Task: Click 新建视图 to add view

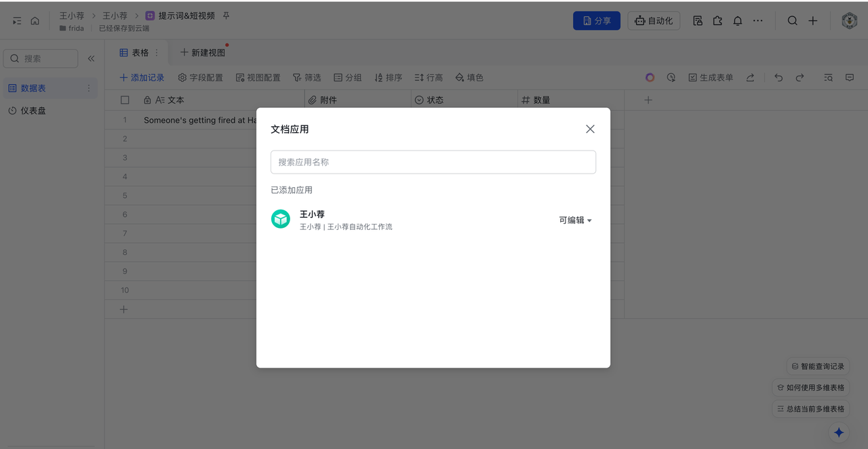Action: pos(202,53)
